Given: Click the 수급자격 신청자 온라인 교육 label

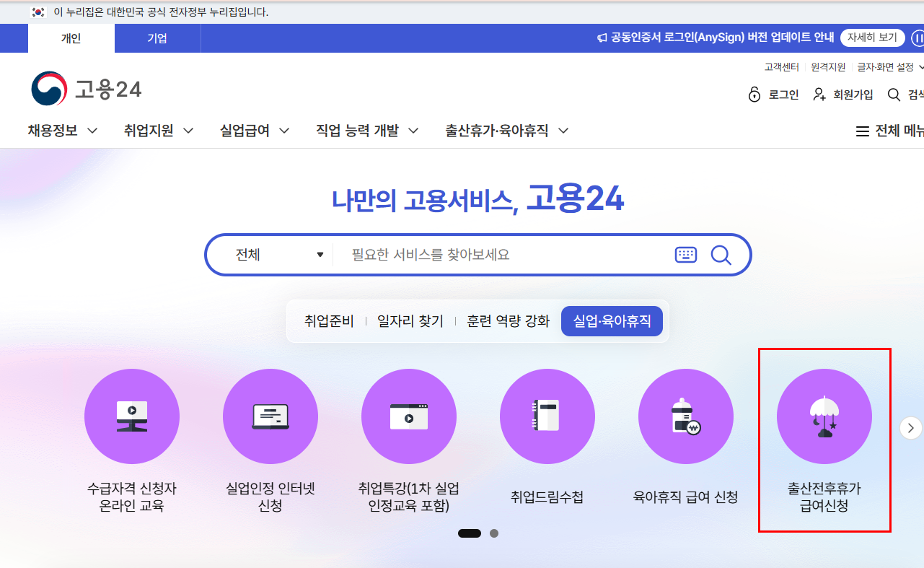Looking at the screenshot, I should [132, 497].
